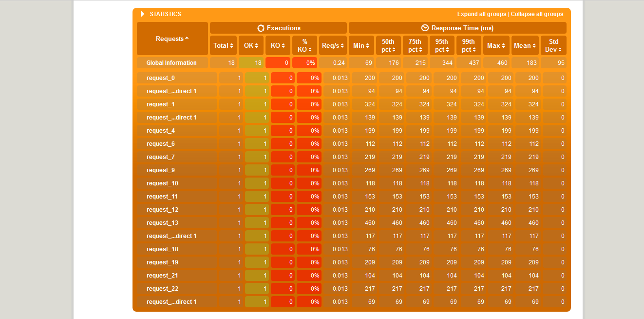Sort by the OK column
Screen dimensions: 644x319
pyautogui.click(x=258, y=46)
